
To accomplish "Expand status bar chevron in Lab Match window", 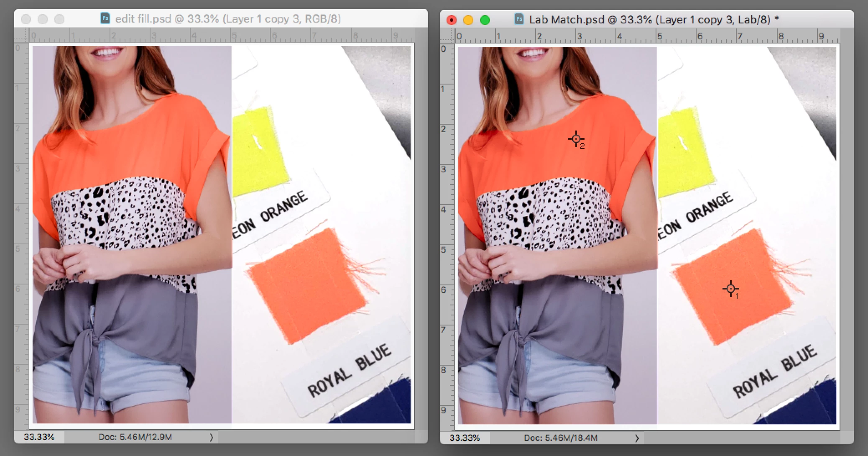I will [637, 438].
